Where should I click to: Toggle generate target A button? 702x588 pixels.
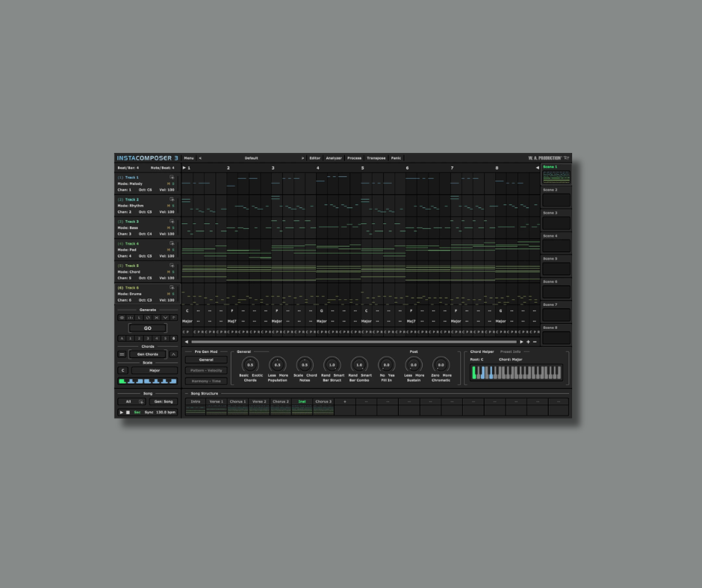point(122,339)
